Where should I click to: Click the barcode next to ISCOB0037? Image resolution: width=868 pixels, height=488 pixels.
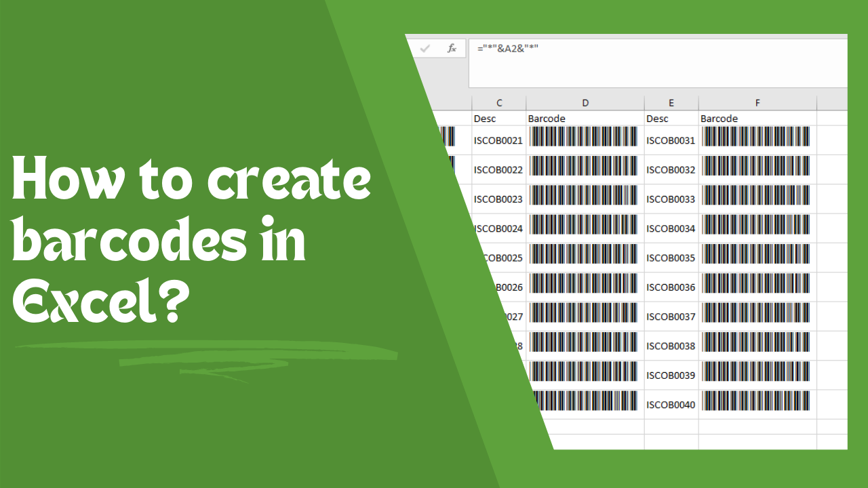[756, 312]
